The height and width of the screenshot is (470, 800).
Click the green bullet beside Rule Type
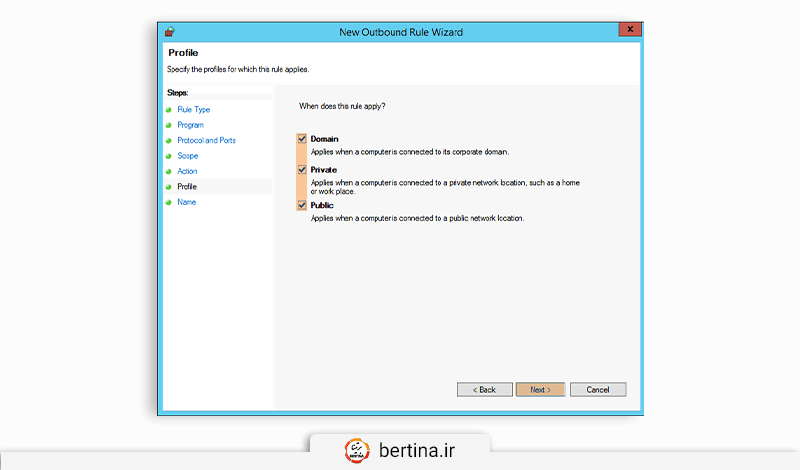click(169, 109)
